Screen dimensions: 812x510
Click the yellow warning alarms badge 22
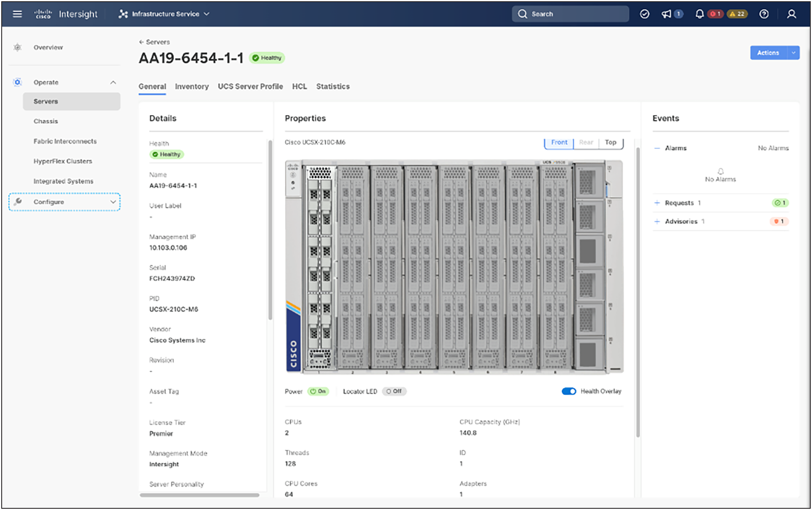pyautogui.click(x=737, y=14)
